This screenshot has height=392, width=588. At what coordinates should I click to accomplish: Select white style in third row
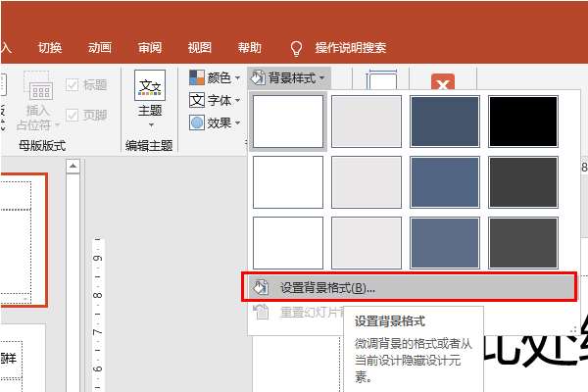pos(288,243)
